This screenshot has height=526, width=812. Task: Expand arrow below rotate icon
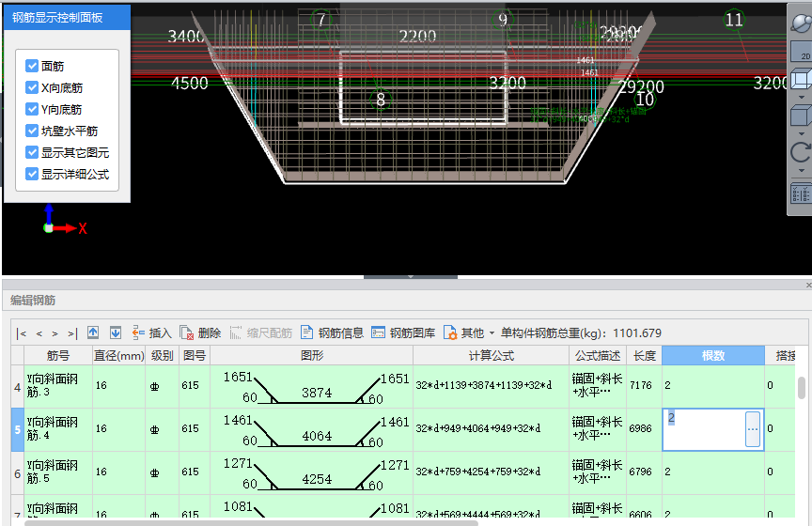tap(802, 170)
